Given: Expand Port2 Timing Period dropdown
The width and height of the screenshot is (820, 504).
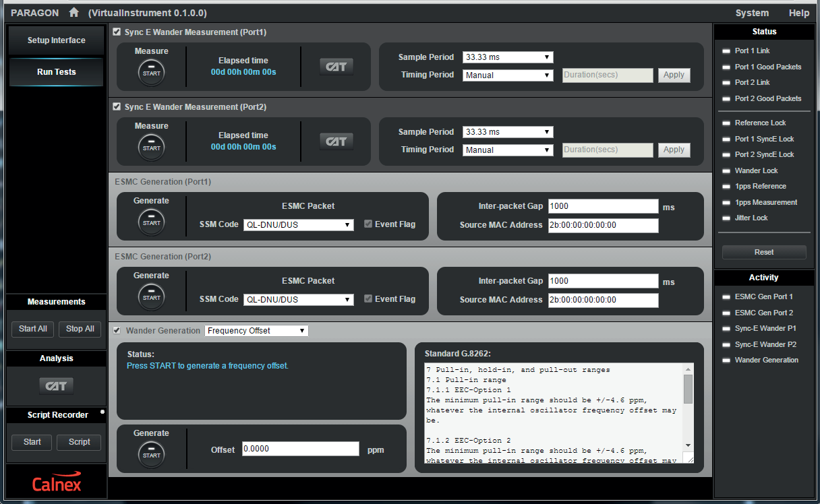Looking at the screenshot, I should [x=508, y=150].
